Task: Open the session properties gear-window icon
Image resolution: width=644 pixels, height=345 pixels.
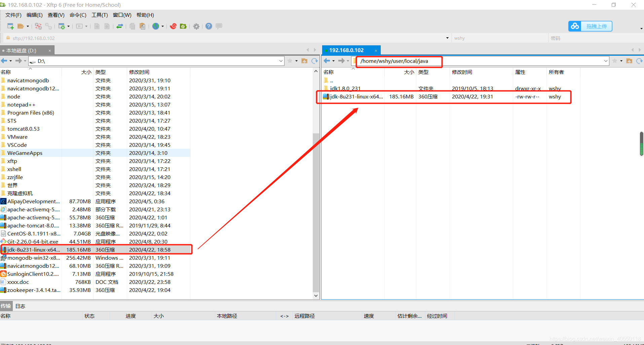Action: click(x=62, y=26)
